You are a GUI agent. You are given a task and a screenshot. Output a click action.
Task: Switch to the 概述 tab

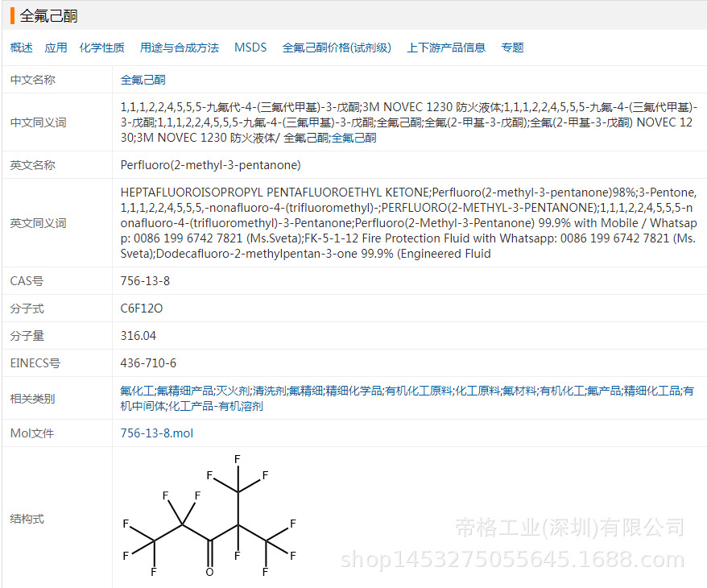20,48
